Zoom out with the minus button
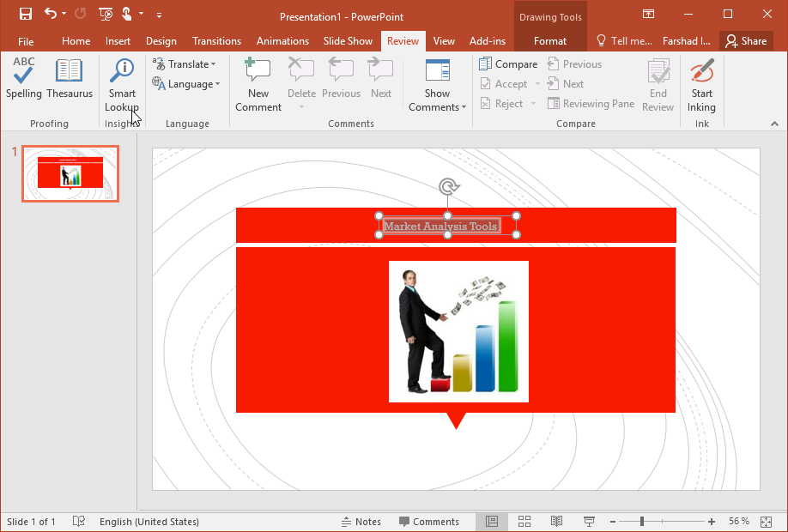This screenshot has width=788, height=532. coord(613,522)
